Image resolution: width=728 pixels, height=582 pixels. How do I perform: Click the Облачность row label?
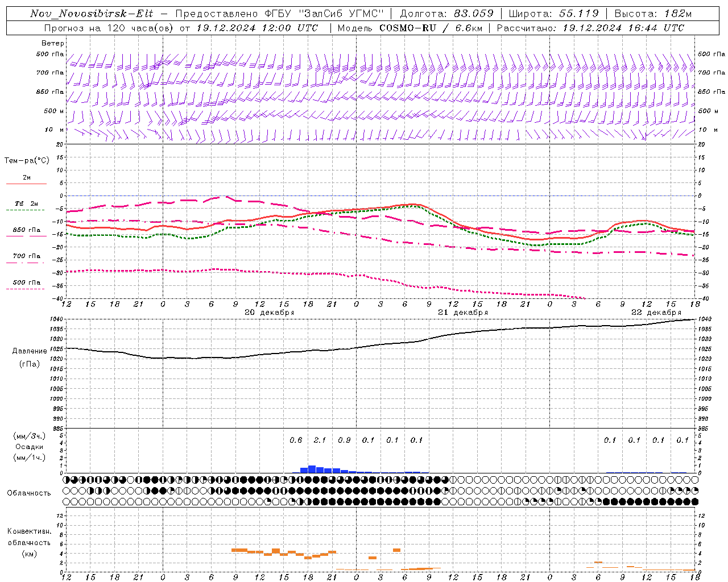29,493
